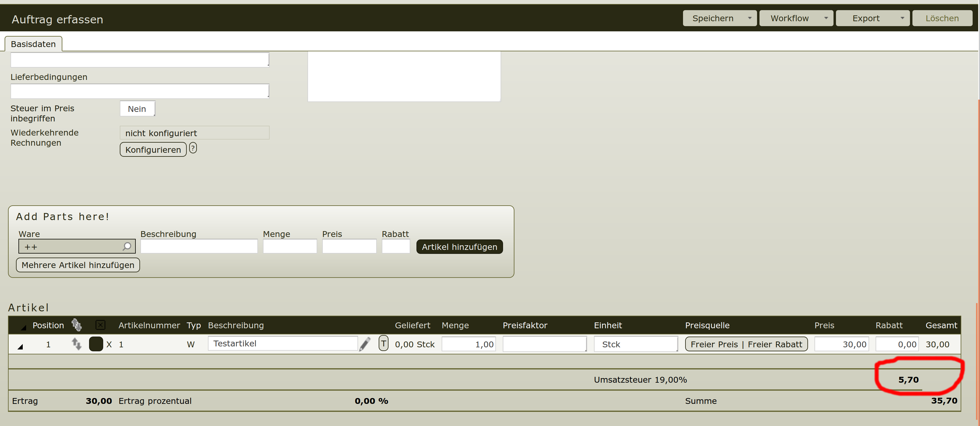Expand row 1 details triangle

(x=20, y=346)
